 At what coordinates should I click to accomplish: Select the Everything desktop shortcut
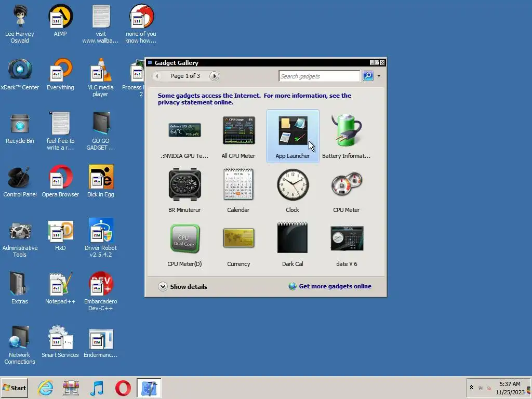[60, 75]
